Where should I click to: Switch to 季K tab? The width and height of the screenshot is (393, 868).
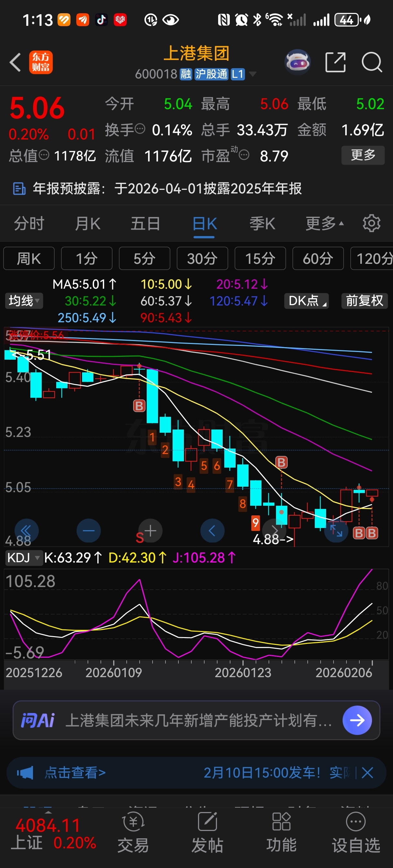click(262, 223)
